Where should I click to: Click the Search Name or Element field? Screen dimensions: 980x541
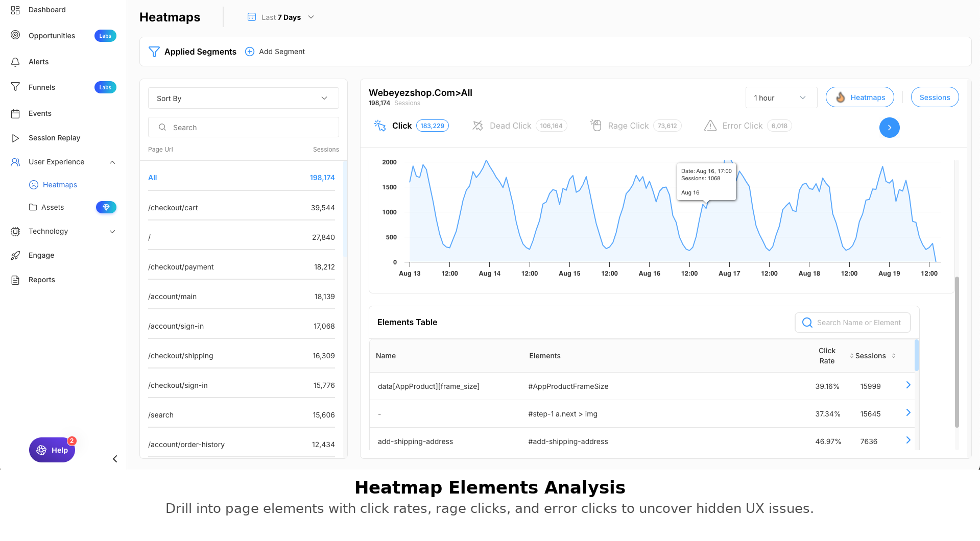point(858,323)
